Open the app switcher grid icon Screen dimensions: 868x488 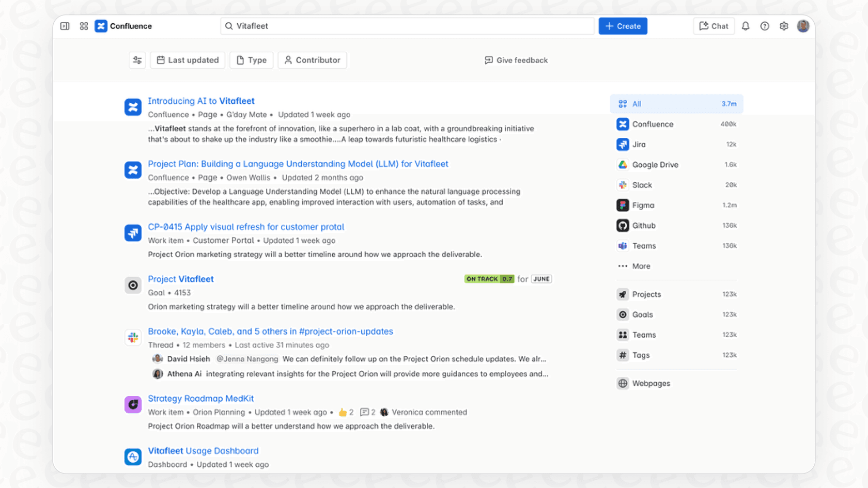84,26
